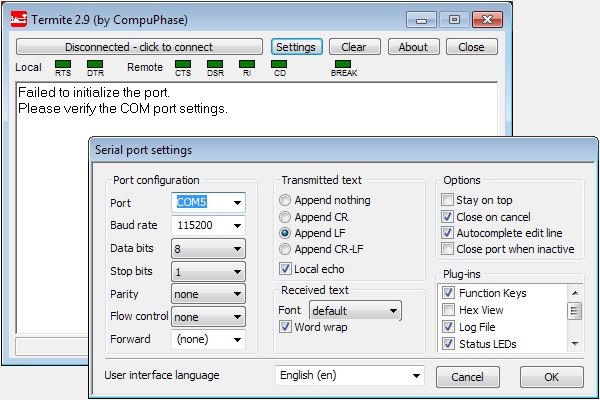The height and width of the screenshot is (400, 600).
Task: Open the Data bits dropdown
Action: [208, 249]
